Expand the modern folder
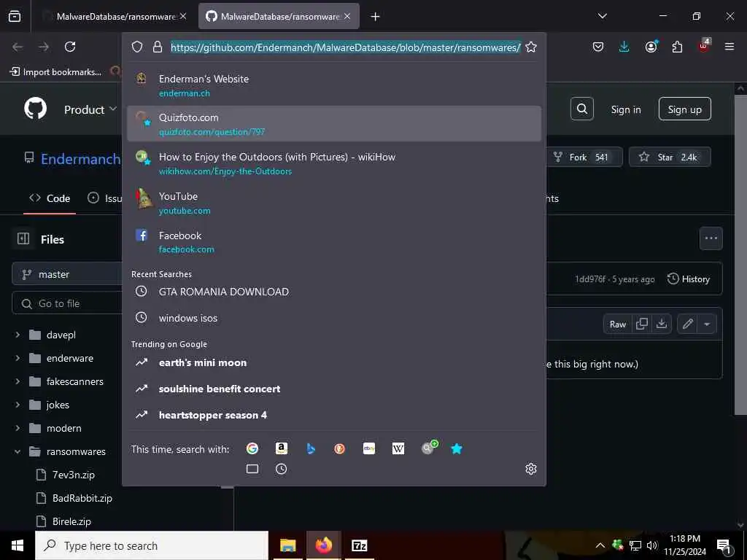 click(18, 428)
